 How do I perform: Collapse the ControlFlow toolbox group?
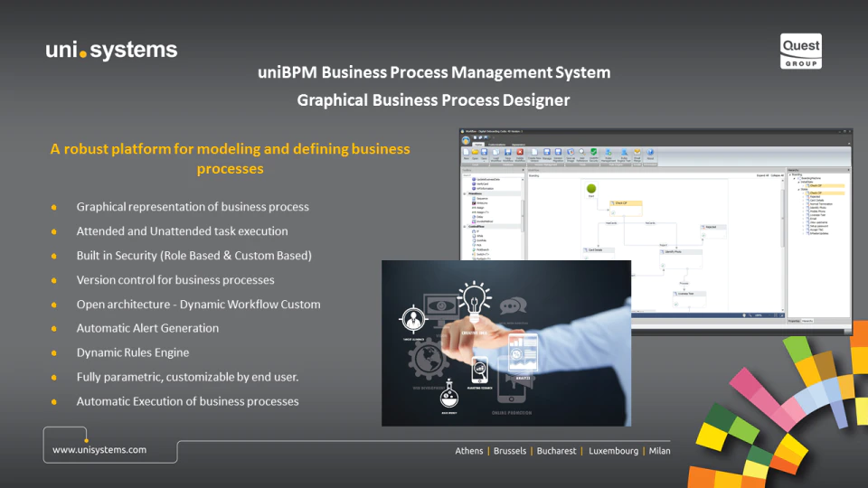coord(465,226)
